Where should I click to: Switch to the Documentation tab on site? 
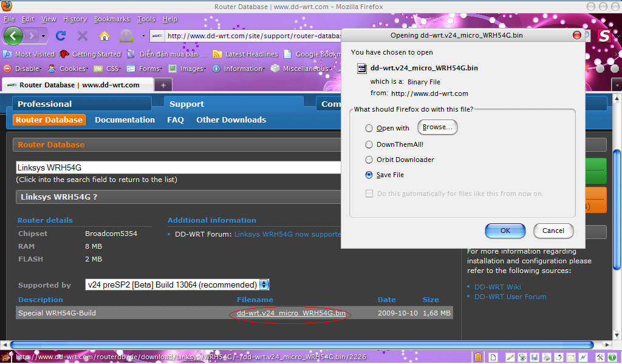click(125, 120)
